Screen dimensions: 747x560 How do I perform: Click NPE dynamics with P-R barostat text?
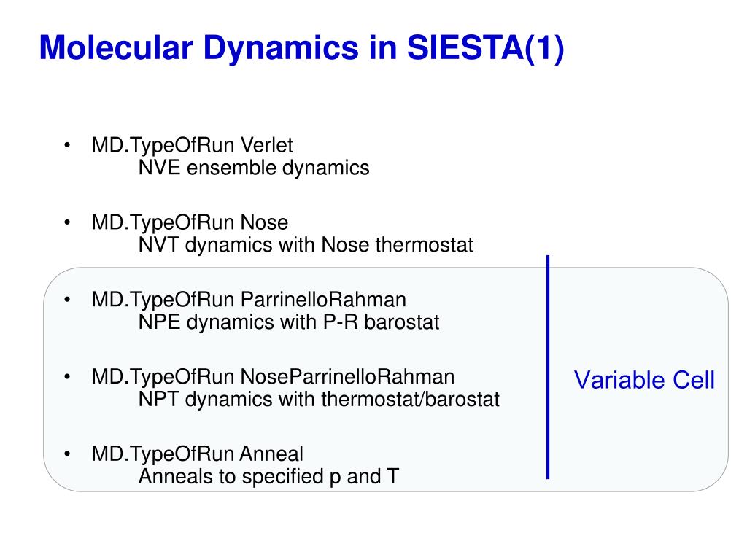tap(288, 322)
